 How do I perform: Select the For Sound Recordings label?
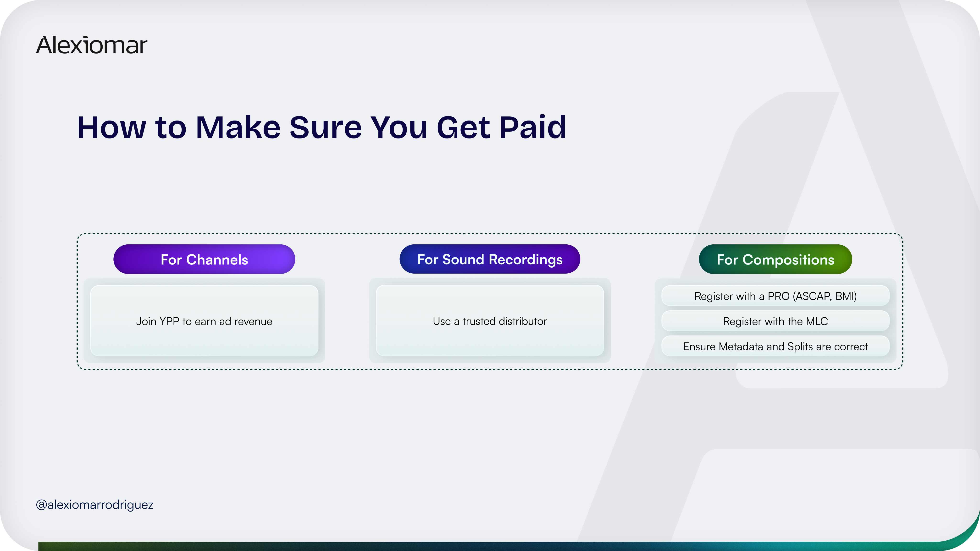tap(490, 259)
